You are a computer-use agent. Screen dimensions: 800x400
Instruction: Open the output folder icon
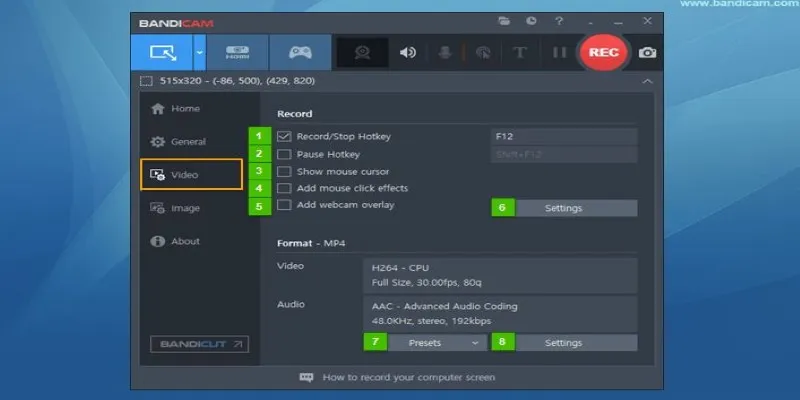[x=504, y=21]
